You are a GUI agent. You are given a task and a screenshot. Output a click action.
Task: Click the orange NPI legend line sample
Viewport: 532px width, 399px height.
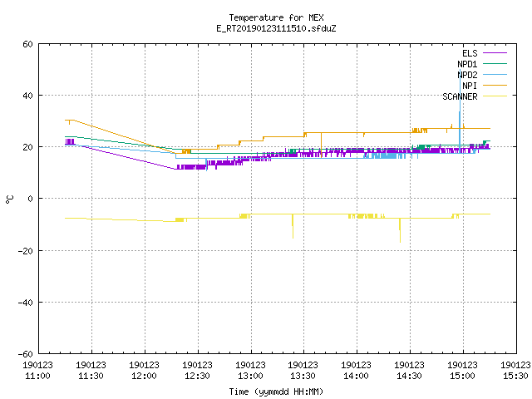(495, 86)
